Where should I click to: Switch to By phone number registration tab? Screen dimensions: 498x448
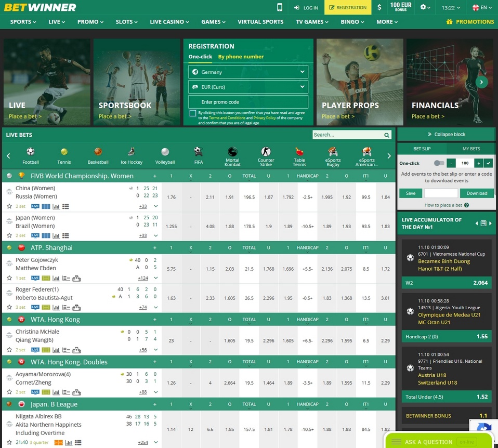pyautogui.click(x=241, y=57)
